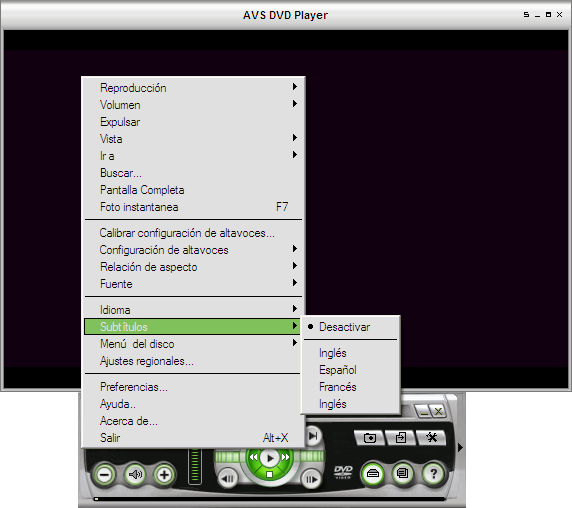Open Acerca de... menu entry
This screenshot has width=572, height=508.
[x=193, y=421]
